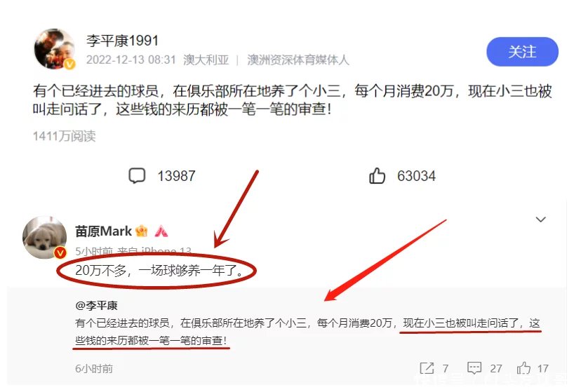574x392 pixels.
Task: Visit the 李平康1991 username link
Action: coord(123,40)
